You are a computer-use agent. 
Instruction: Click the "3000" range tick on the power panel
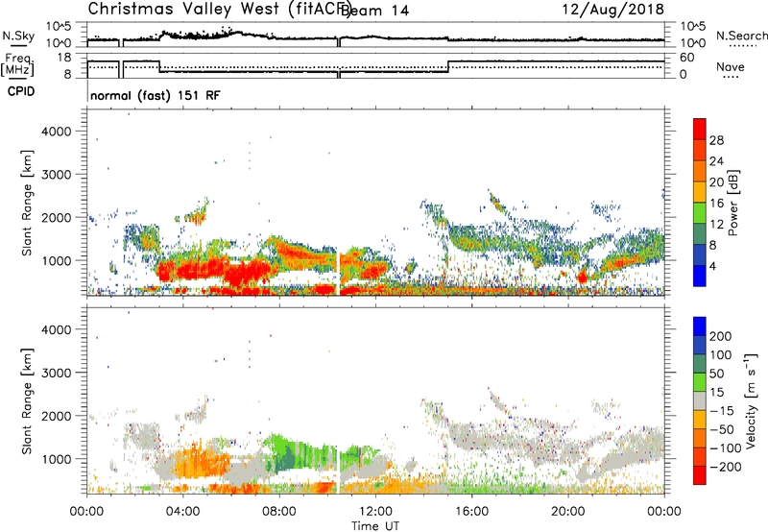[x=57, y=175]
